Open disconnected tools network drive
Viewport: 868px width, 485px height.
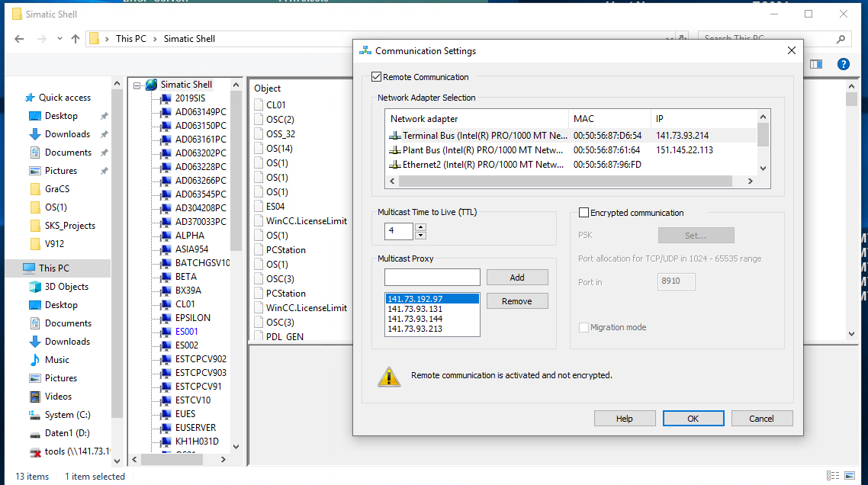point(77,451)
